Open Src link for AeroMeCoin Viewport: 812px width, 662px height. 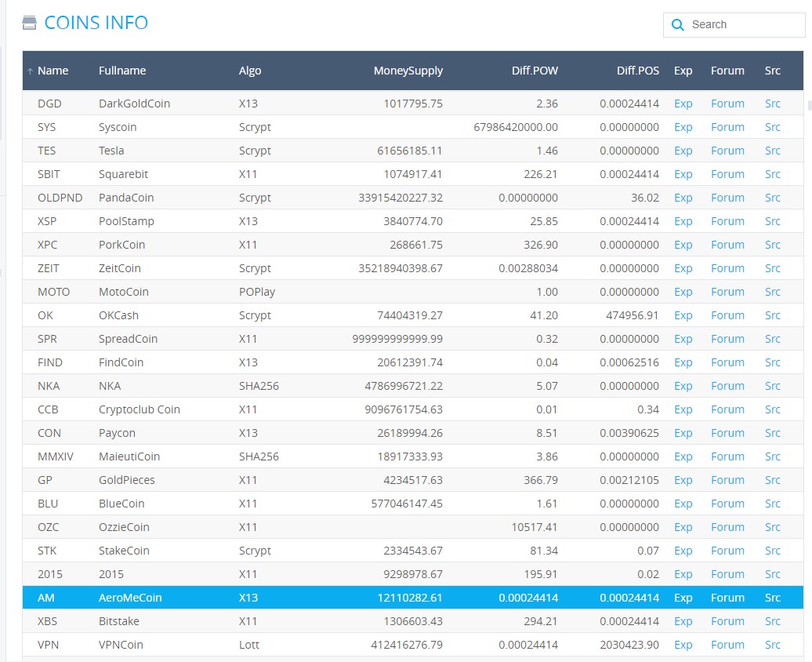tap(772, 598)
